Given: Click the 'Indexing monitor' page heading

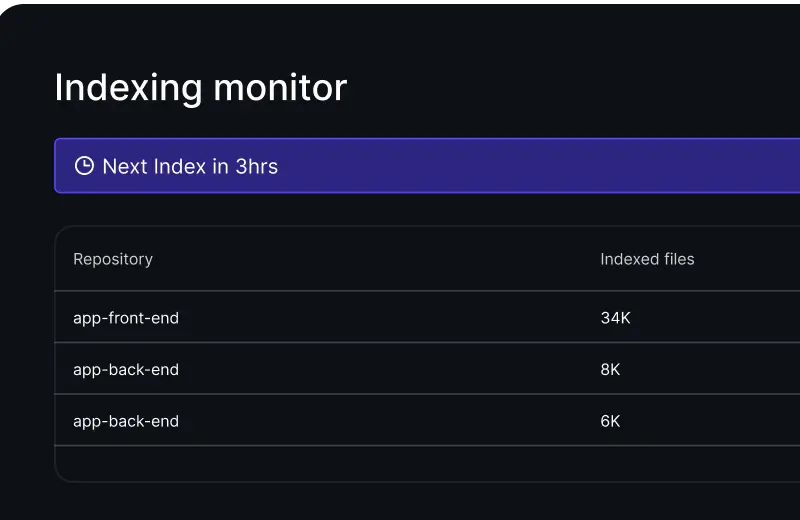Looking at the screenshot, I should point(200,88).
